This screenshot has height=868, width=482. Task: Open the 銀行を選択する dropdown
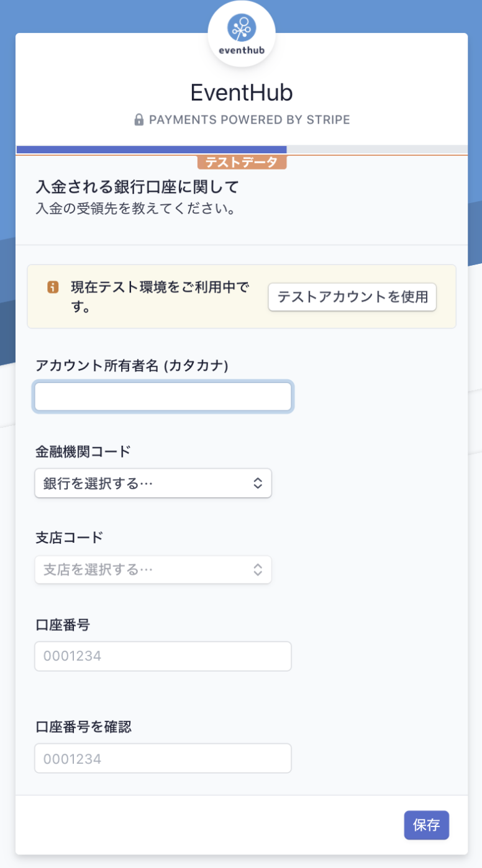pyautogui.click(x=153, y=483)
